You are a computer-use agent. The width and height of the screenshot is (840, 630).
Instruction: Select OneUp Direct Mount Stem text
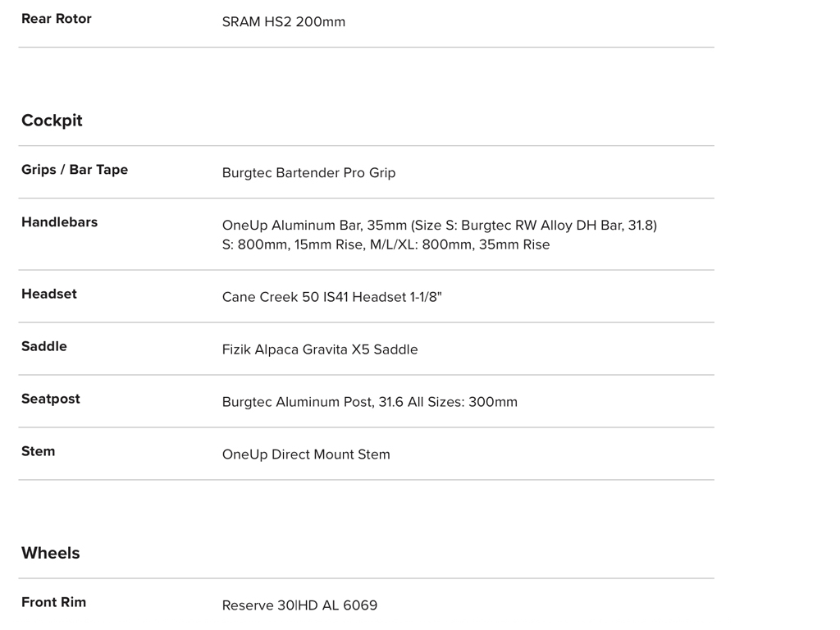306,454
